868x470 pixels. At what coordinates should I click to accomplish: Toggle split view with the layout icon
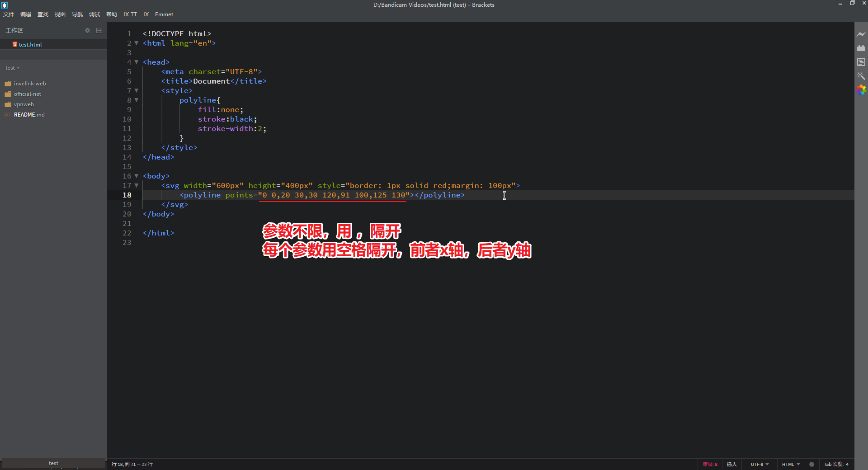pos(99,30)
